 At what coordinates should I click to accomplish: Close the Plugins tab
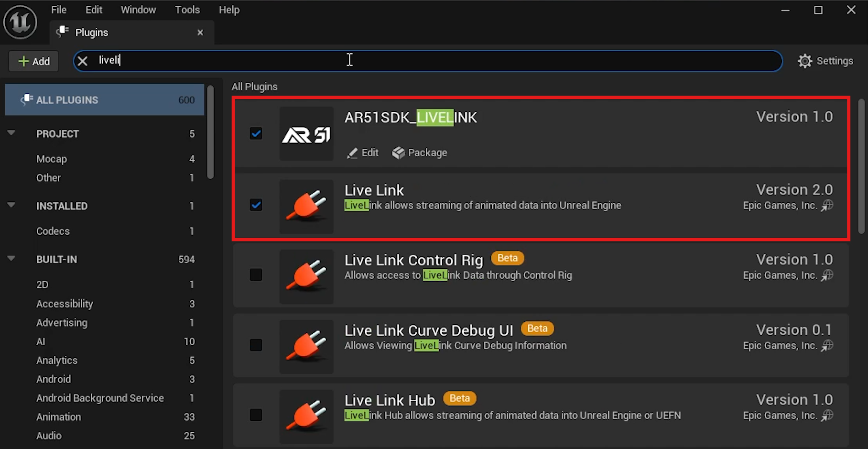pyautogui.click(x=200, y=33)
